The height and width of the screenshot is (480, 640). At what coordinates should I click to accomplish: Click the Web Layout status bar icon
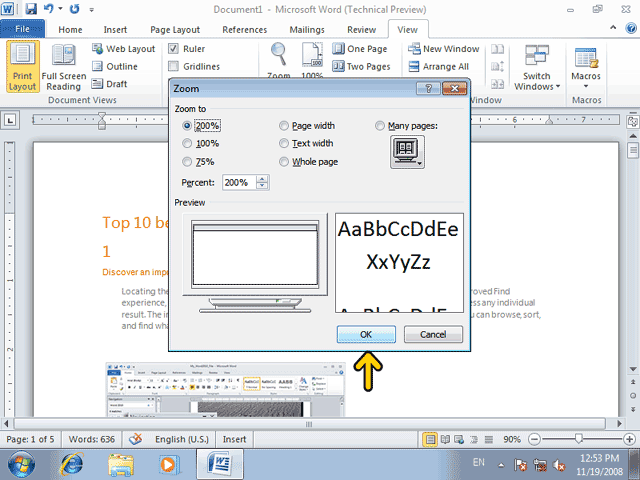pyautogui.click(x=459, y=440)
